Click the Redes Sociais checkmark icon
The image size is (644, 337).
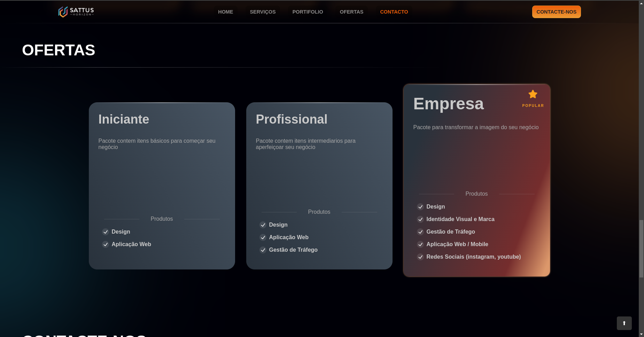(x=420, y=257)
